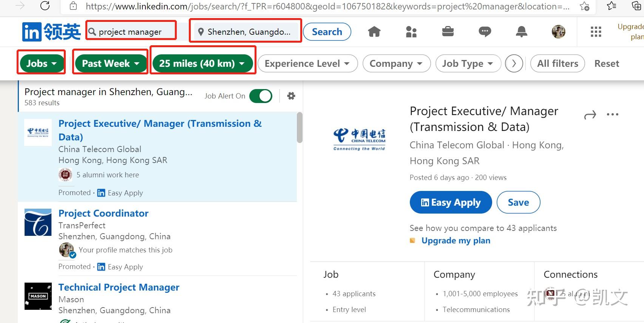This screenshot has width=644, height=323.
Task: Click 'Entry level' text
Action: [x=349, y=309]
